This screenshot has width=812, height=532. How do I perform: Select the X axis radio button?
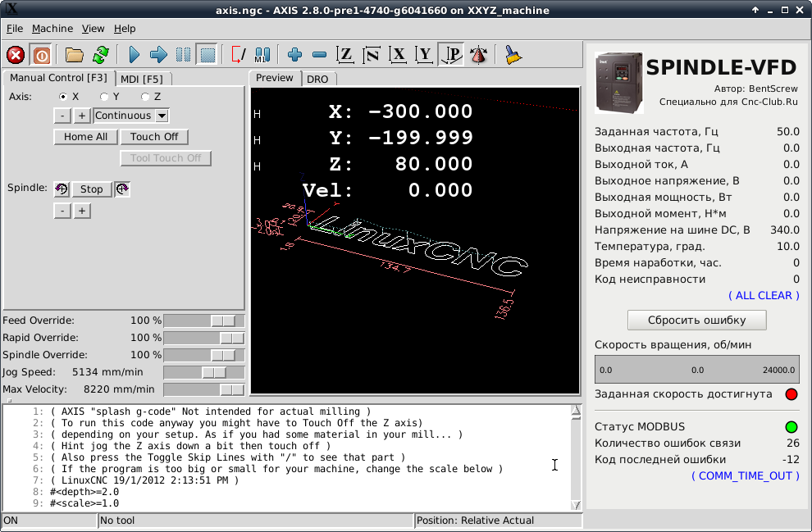pyautogui.click(x=63, y=97)
